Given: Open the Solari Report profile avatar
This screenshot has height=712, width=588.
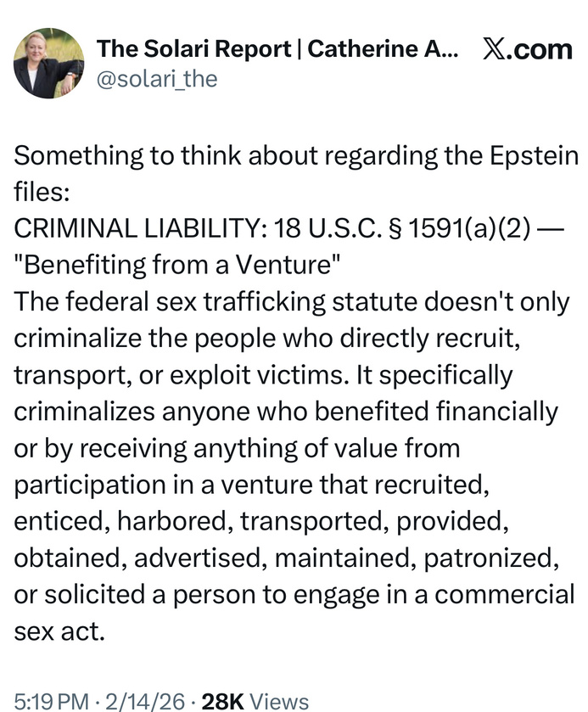Looking at the screenshot, I should pyautogui.click(x=48, y=62).
